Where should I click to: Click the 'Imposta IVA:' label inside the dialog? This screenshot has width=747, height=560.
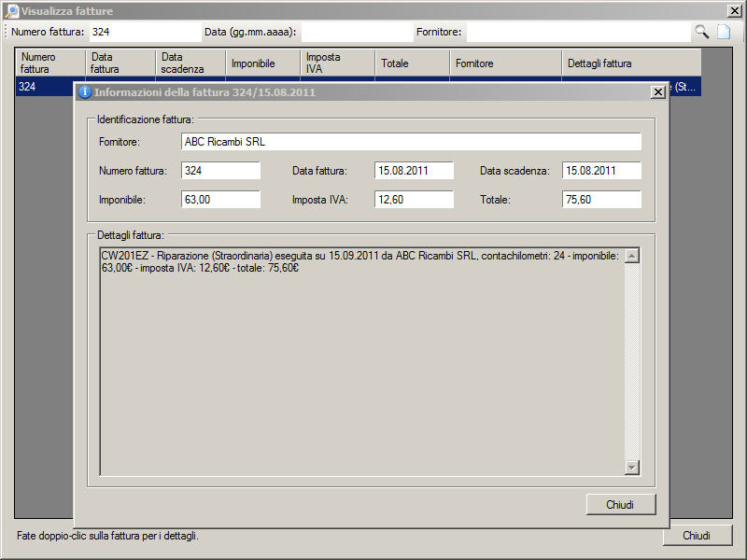click(x=320, y=200)
